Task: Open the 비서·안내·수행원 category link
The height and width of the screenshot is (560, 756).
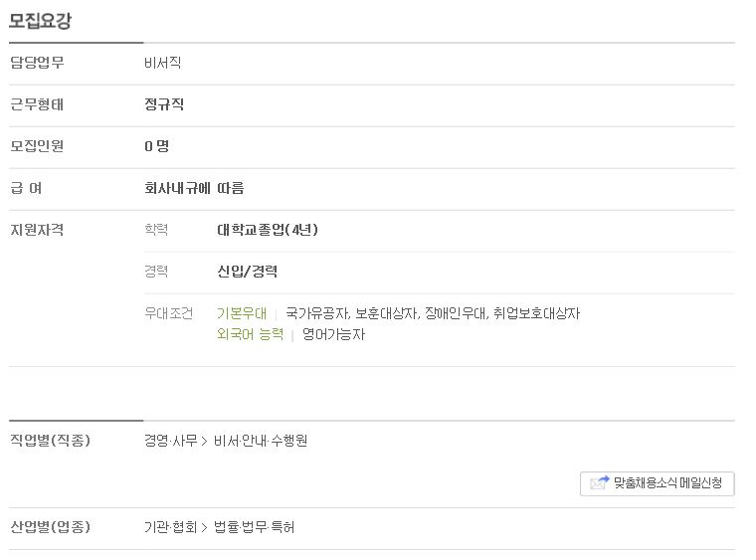Action: [261, 441]
